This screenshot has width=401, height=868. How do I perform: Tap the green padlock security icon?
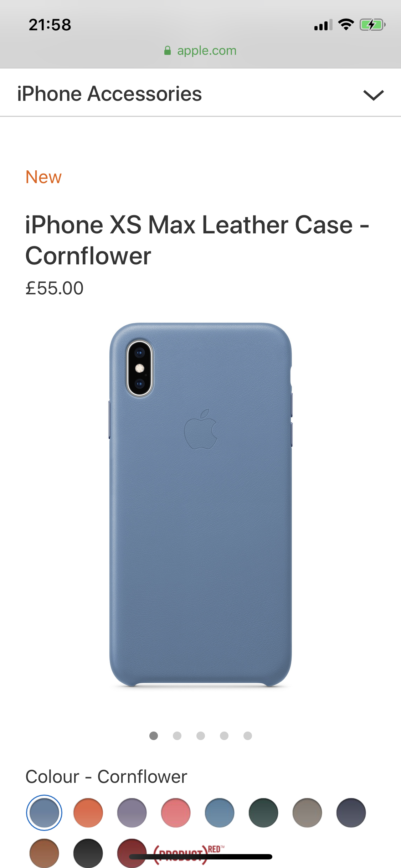(168, 51)
